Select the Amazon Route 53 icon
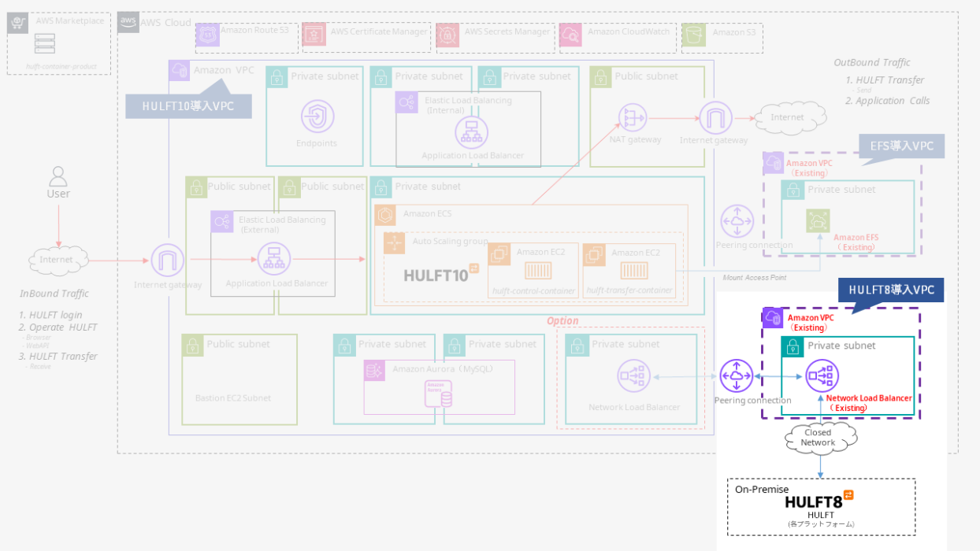This screenshot has height=551, width=980. tap(208, 35)
